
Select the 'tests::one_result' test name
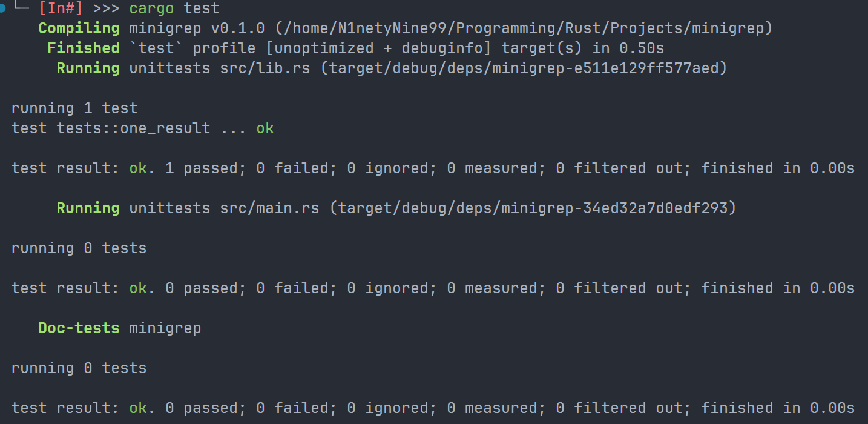[133, 128]
